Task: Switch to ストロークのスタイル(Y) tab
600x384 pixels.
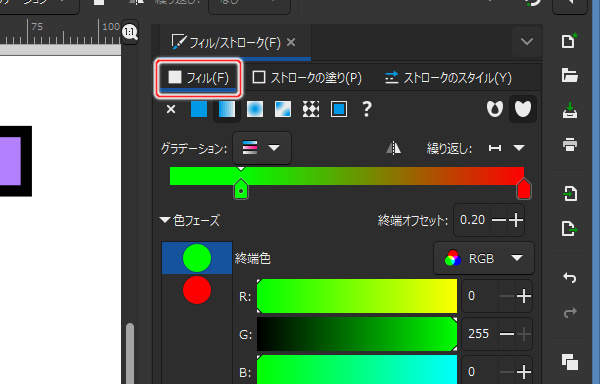Action: point(448,78)
